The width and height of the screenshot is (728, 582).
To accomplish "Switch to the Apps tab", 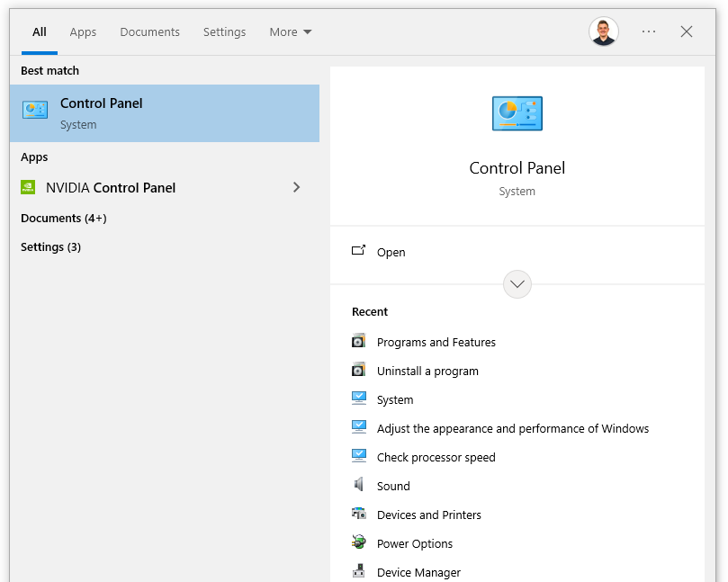I will click(83, 31).
